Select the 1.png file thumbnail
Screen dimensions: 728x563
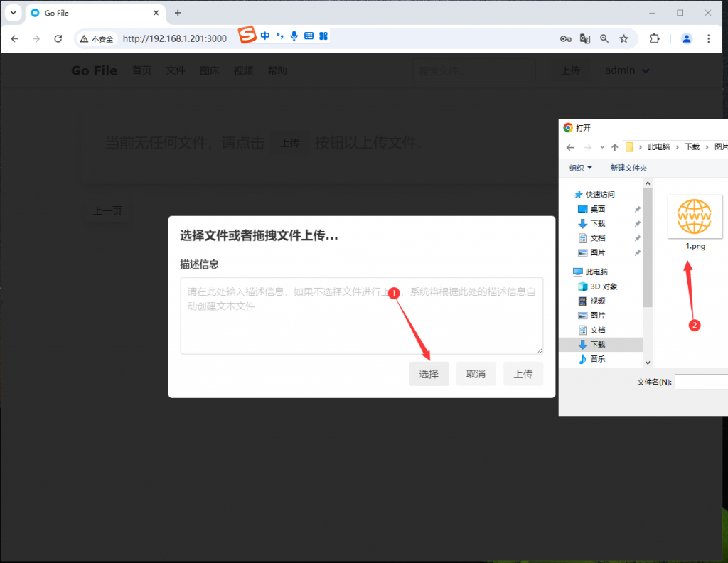695,215
